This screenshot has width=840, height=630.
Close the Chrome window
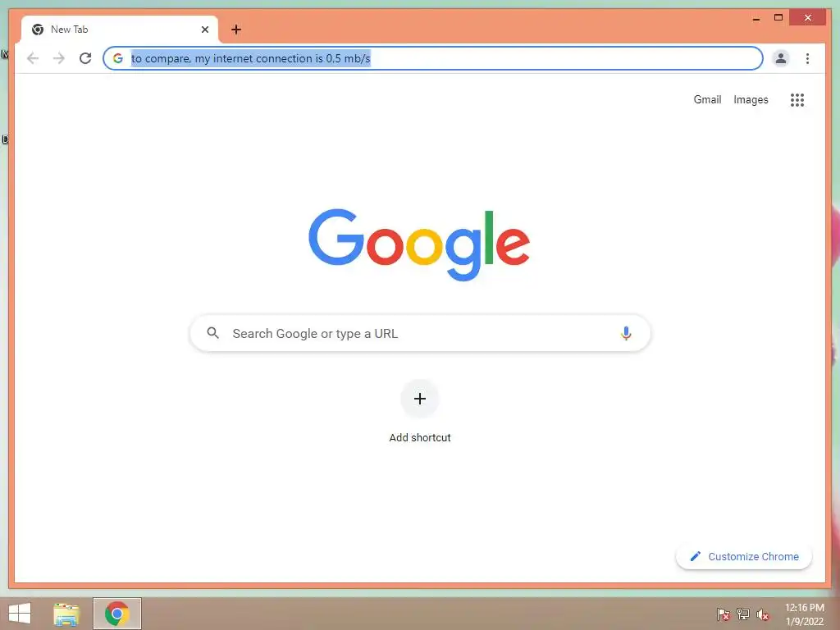pyautogui.click(x=808, y=18)
